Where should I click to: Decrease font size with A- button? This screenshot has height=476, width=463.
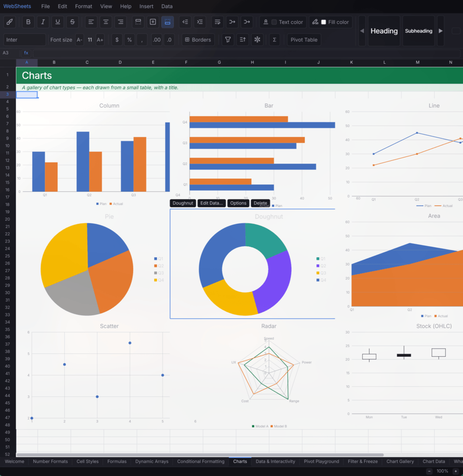click(80, 40)
